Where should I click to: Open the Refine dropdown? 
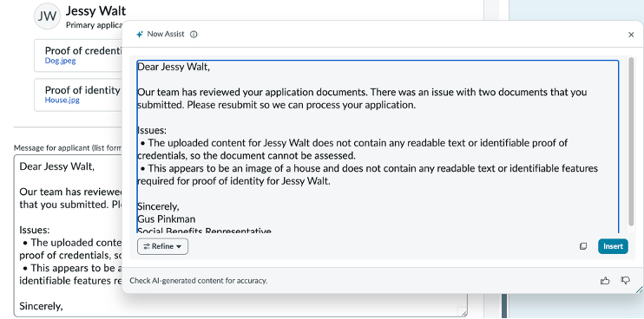(162, 246)
